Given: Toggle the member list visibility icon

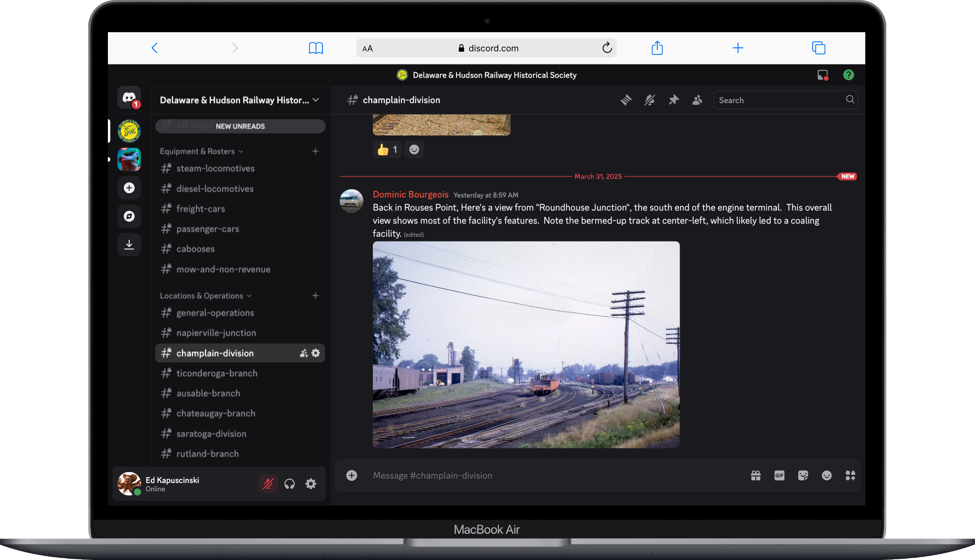Looking at the screenshot, I should [x=697, y=100].
